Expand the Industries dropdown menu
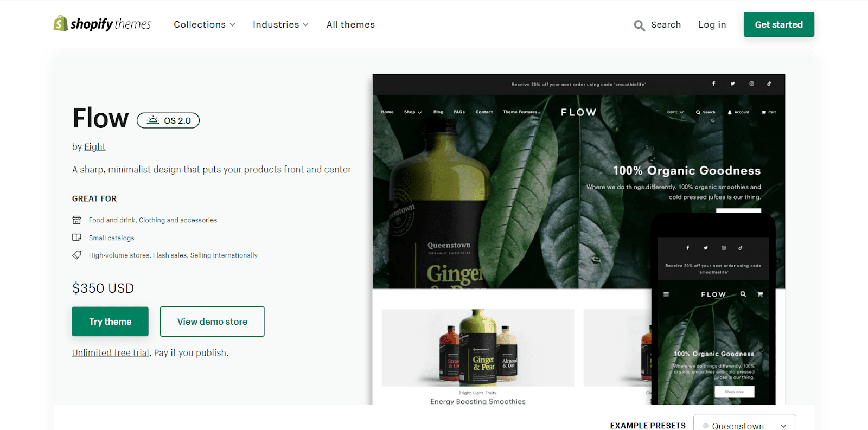 pos(280,24)
